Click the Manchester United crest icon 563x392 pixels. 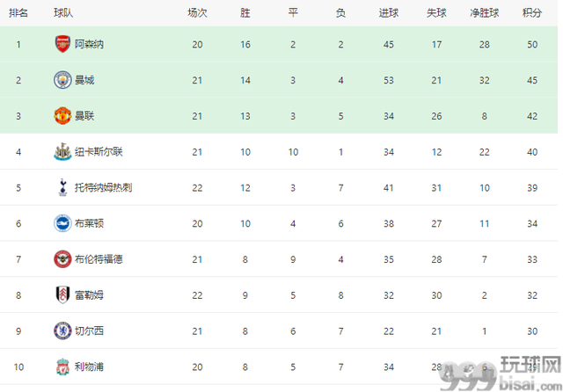coord(62,116)
